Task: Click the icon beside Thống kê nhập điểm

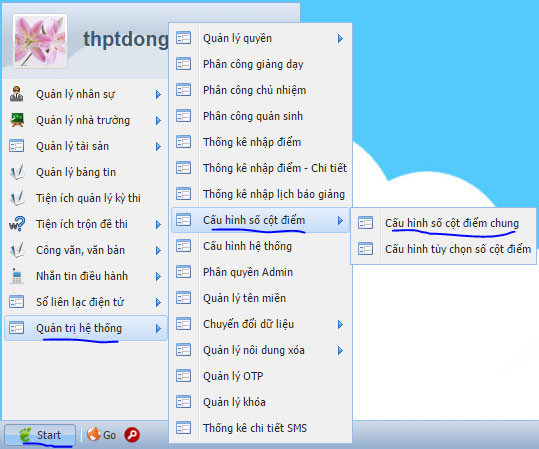Action: pyautogui.click(x=184, y=142)
